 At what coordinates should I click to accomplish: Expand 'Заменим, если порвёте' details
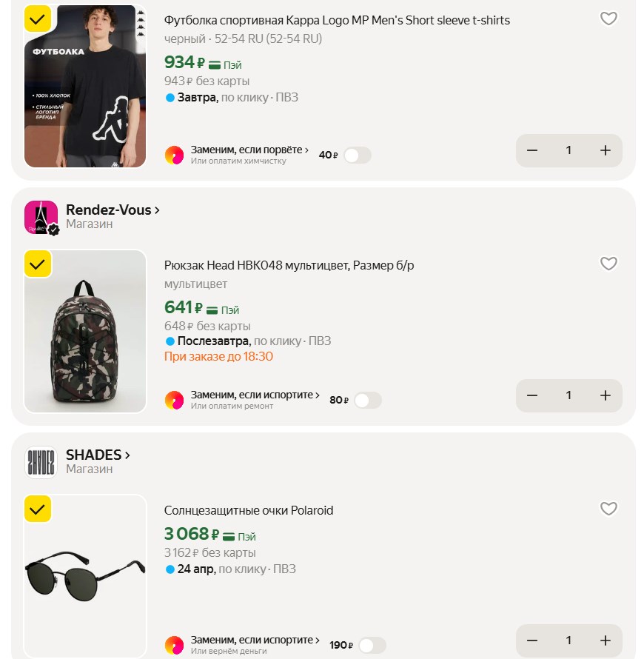tap(249, 150)
